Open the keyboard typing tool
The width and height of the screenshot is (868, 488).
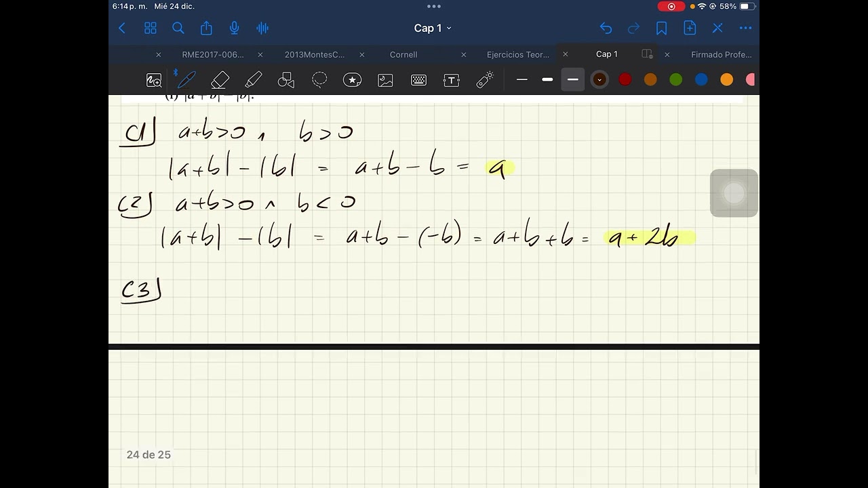(x=418, y=80)
